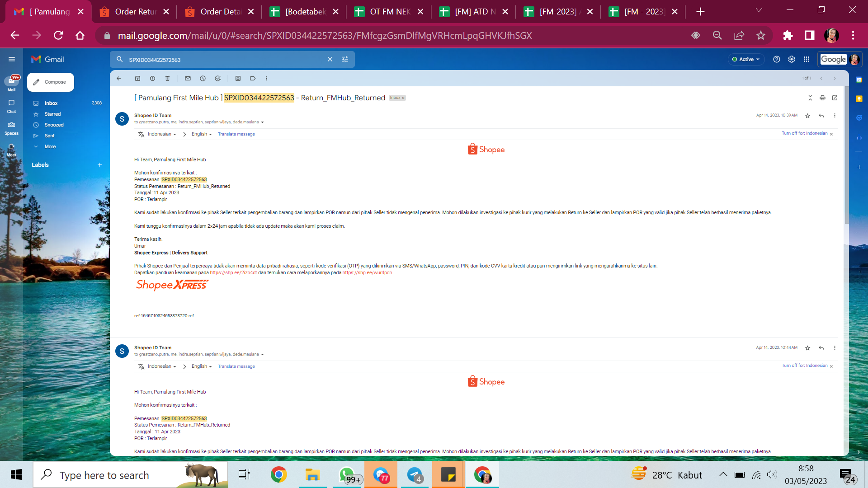Star the first Shopee ID Team message

[x=807, y=116]
